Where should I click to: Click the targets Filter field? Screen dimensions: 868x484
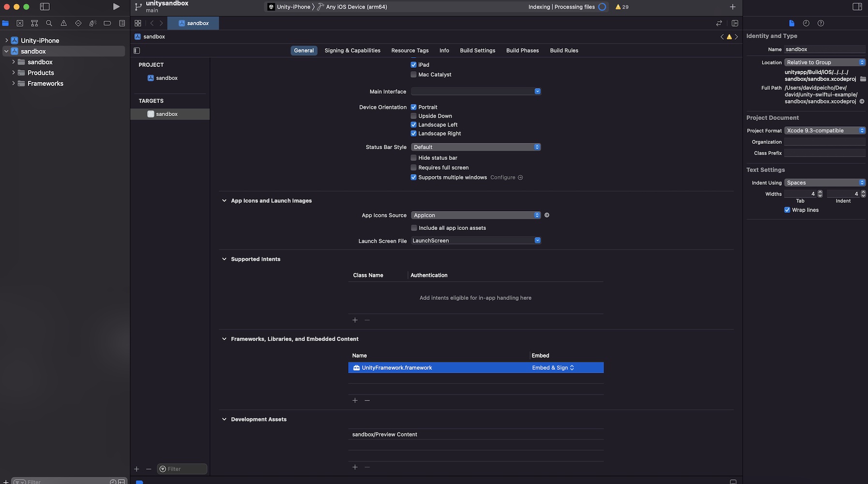point(182,469)
